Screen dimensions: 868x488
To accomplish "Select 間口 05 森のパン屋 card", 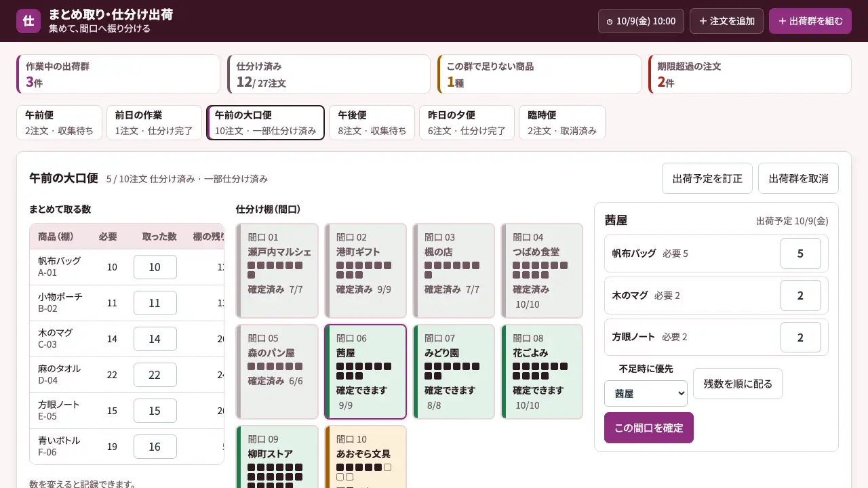I will coord(277,372).
